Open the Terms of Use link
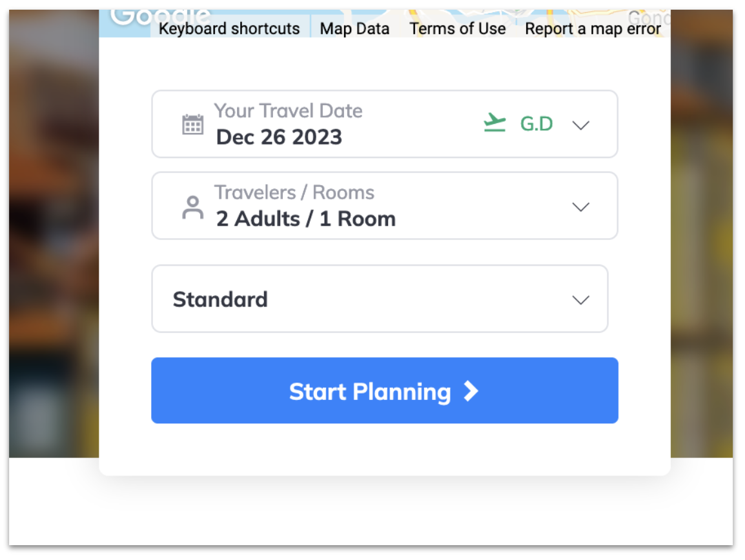Image resolution: width=745 pixels, height=560 pixels. click(458, 28)
